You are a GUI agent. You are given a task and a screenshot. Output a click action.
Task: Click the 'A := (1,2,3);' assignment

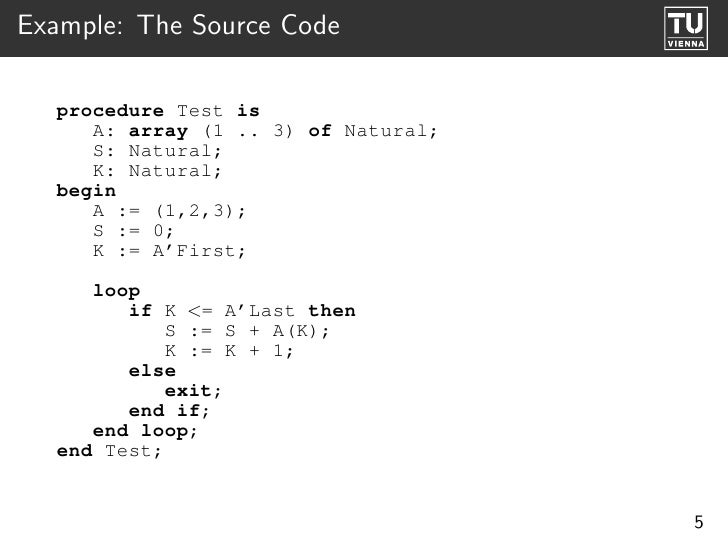[169, 211]
